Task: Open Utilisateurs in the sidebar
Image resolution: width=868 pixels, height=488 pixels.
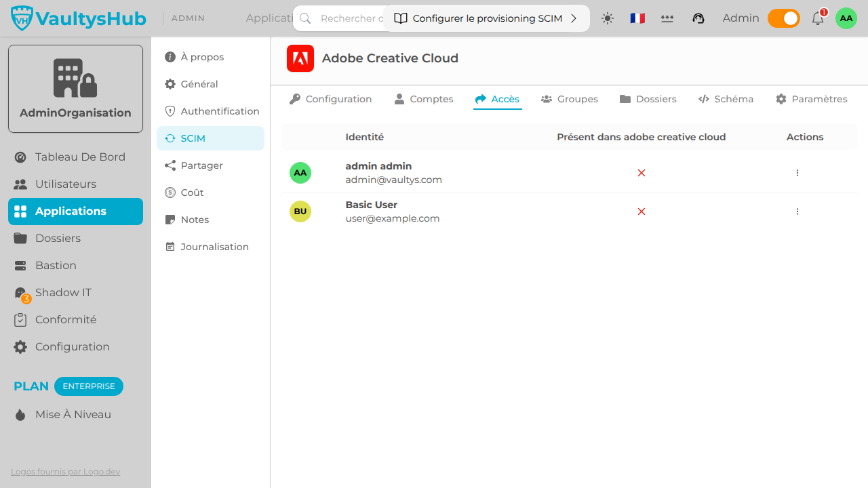Action: pos(75,184)
